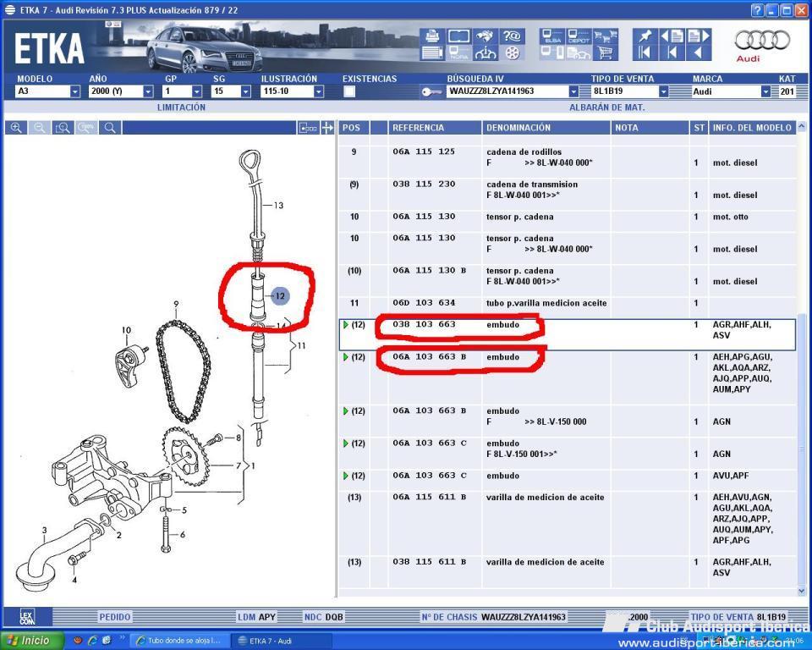This screenshot has width=812, height=650.
Task: Click the REFERENCIA column header
Action: coord(435,128)
